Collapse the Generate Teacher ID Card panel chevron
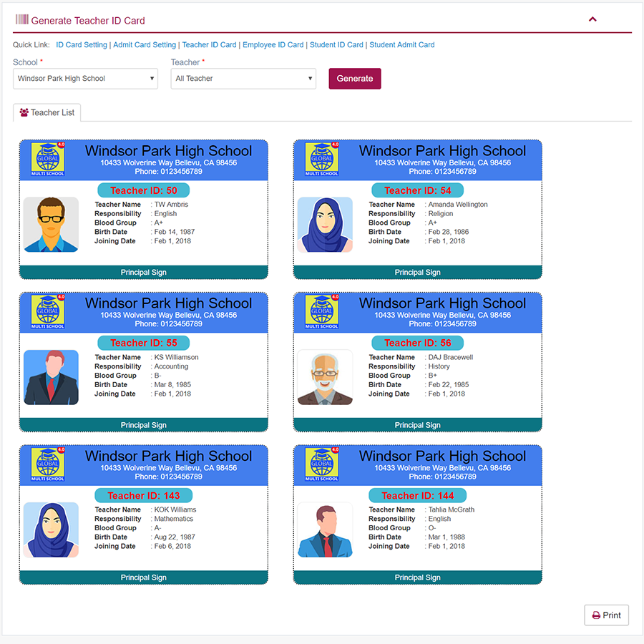The width and height of the screenshot is (644, 644). click(592, 19)
